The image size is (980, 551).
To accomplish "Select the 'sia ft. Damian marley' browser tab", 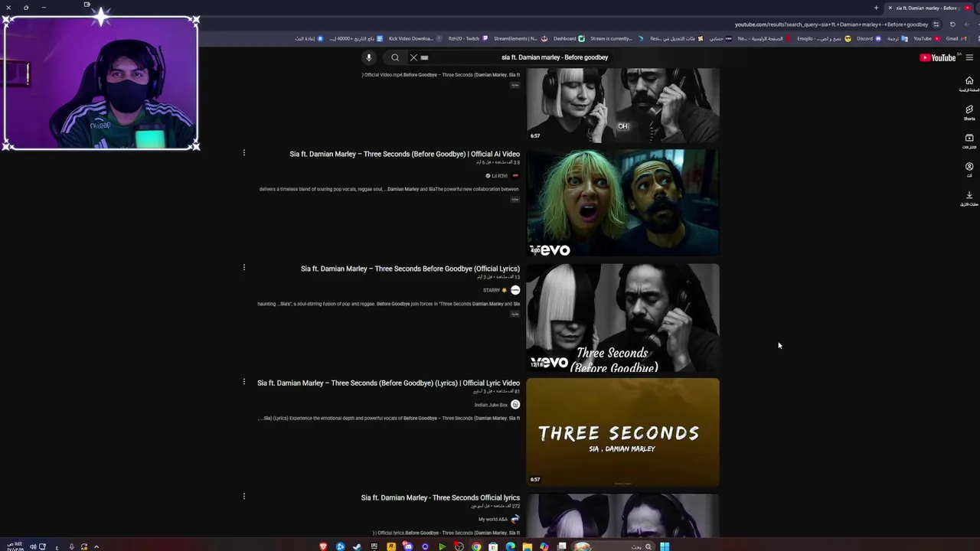I will click(926, 8).
